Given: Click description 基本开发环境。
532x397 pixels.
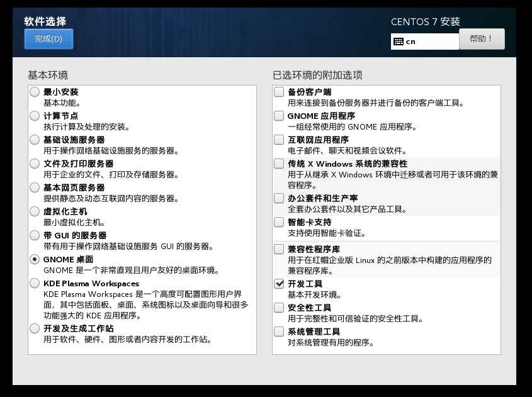Looking at the screenshot, I should (x=315, y=294).
